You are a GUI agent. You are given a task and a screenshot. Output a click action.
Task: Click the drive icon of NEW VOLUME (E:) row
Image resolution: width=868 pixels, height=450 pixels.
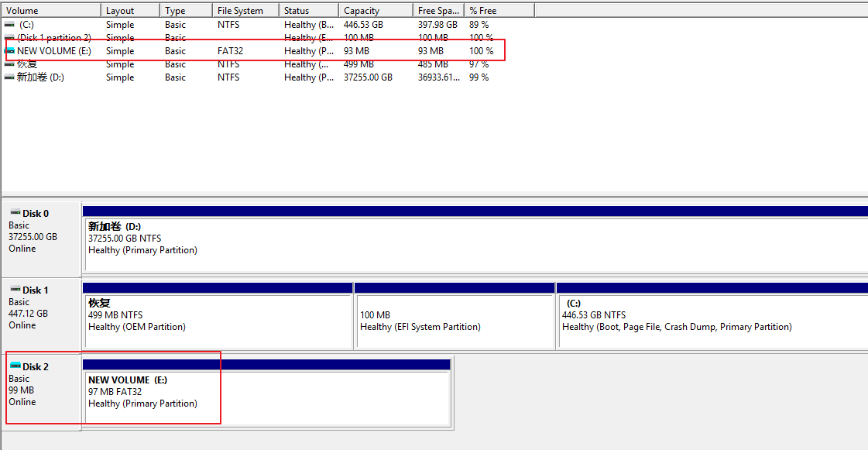click(x=9, y=51)
